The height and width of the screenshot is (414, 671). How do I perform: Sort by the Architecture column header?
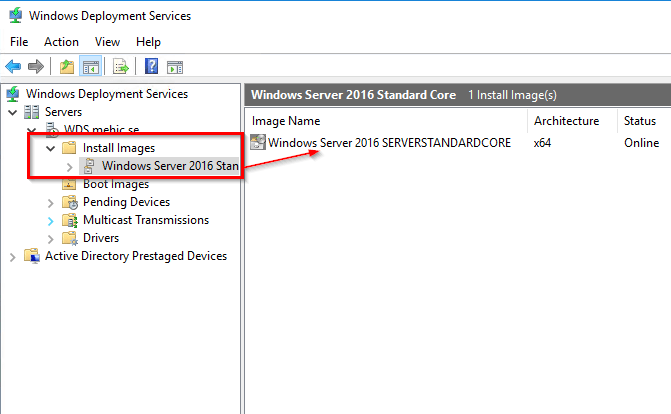[566, 120]
